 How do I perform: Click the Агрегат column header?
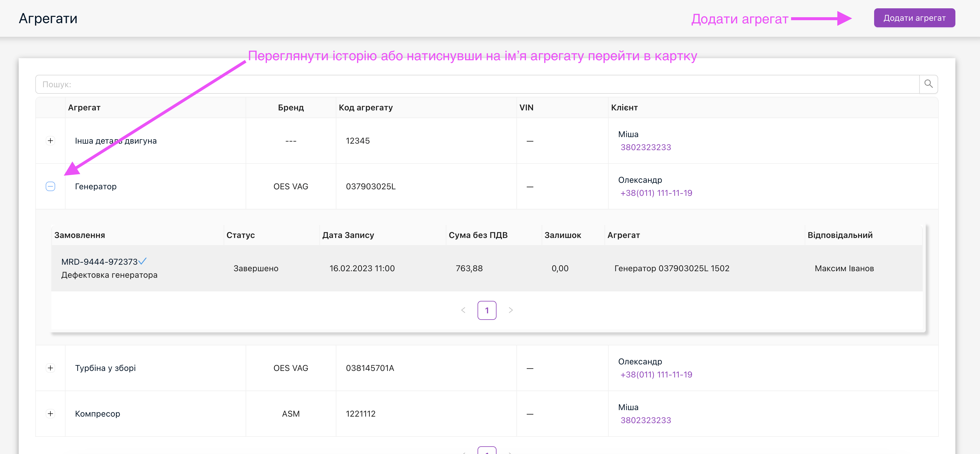(x=85, y=108)
